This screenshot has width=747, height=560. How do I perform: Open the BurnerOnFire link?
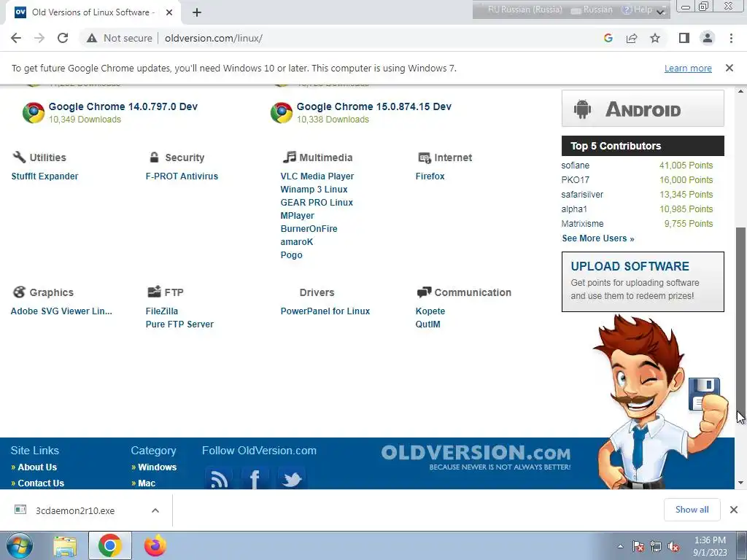pos(309,228)
